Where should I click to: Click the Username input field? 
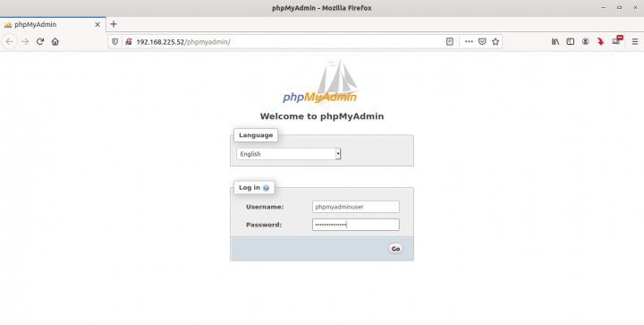point(356,207)
